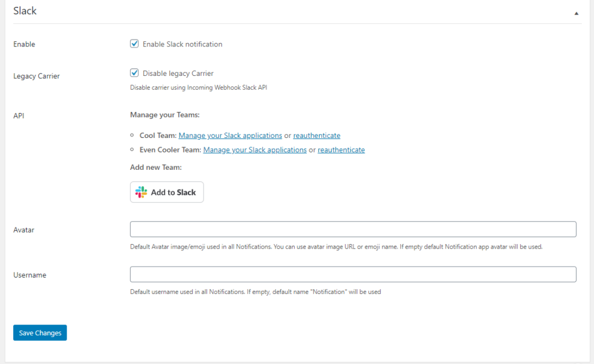Disable legacy Carrier checkbox
Screen dimensions: 594x364
click(134, 72)
